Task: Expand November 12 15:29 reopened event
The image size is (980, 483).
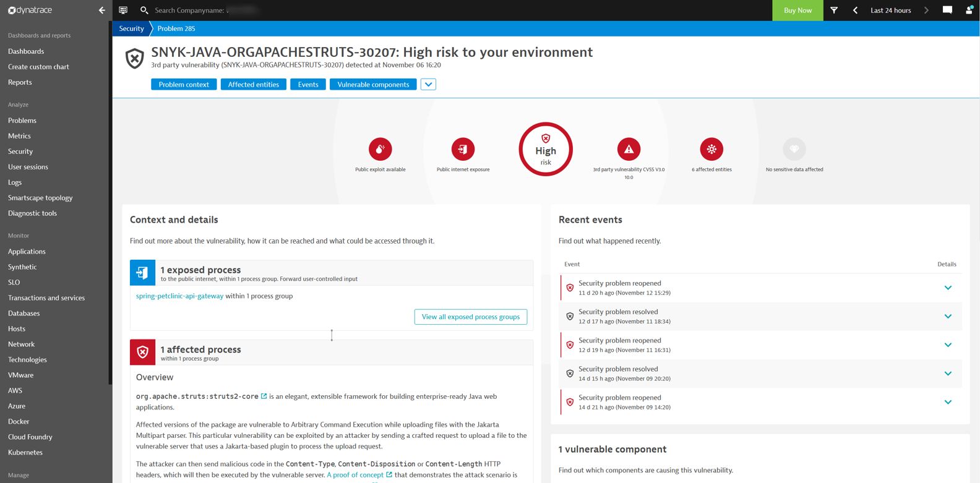Action: point(948,288)
